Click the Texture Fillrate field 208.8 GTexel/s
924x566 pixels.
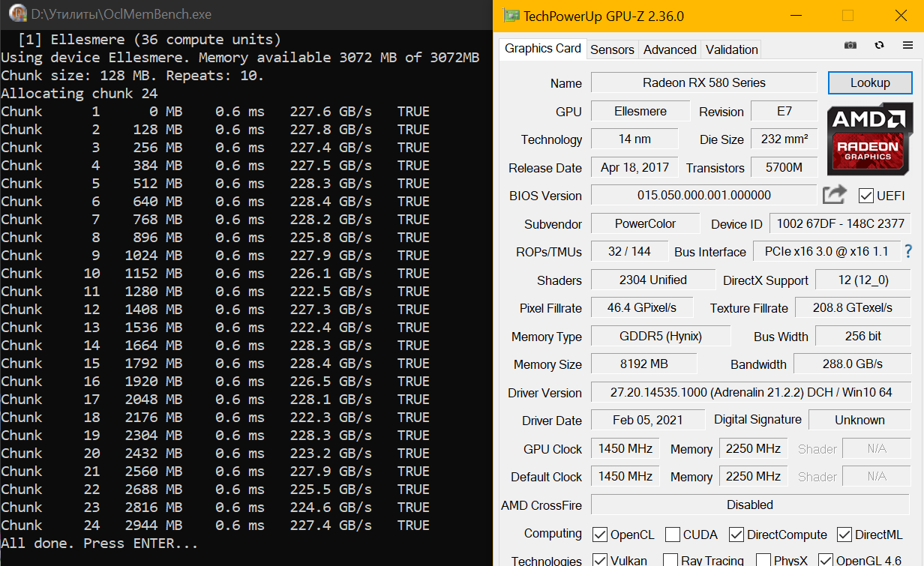point(853,307)
